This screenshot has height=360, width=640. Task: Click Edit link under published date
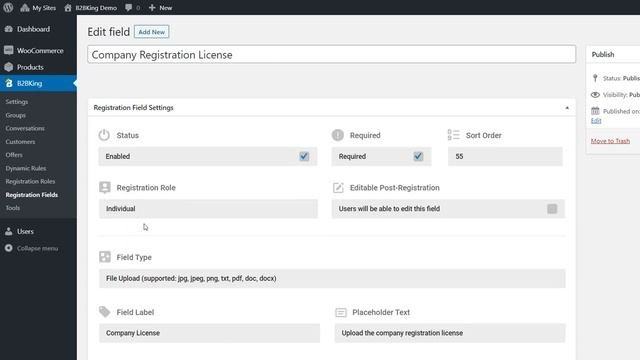596,120
